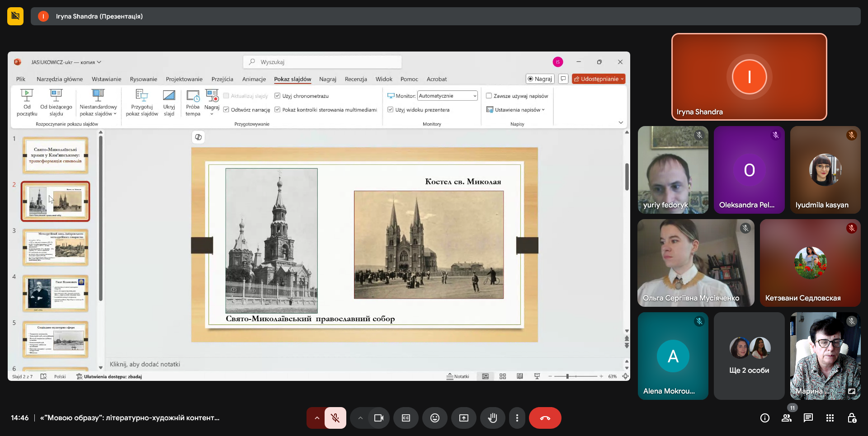Open the 'Wstawianie' ribbon tab
868x436 pixels.
106,79
